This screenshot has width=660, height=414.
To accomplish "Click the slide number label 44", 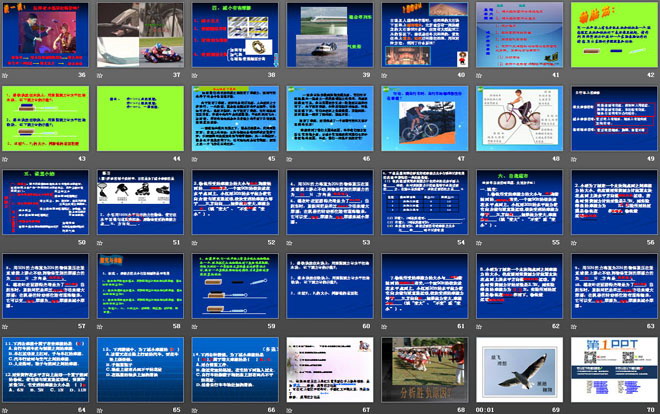I will [177, 159].
